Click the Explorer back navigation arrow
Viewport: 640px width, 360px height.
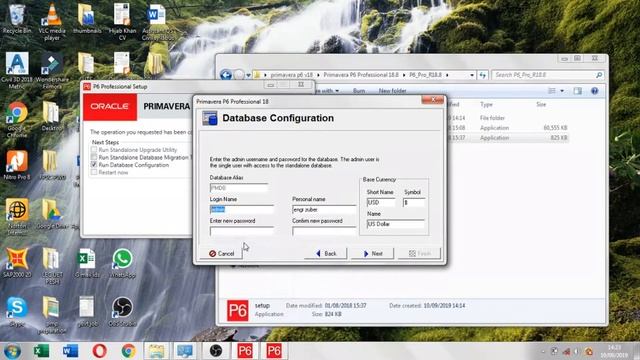point(226,75)
